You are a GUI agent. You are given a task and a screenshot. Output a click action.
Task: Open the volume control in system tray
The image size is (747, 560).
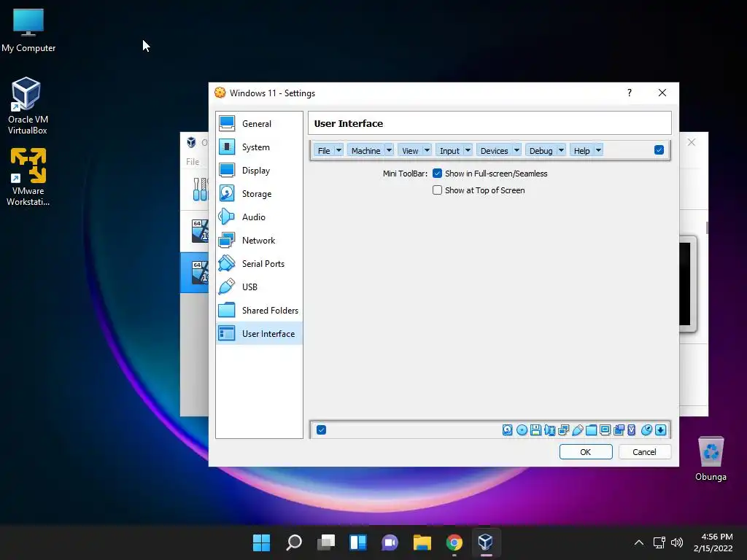676,542
